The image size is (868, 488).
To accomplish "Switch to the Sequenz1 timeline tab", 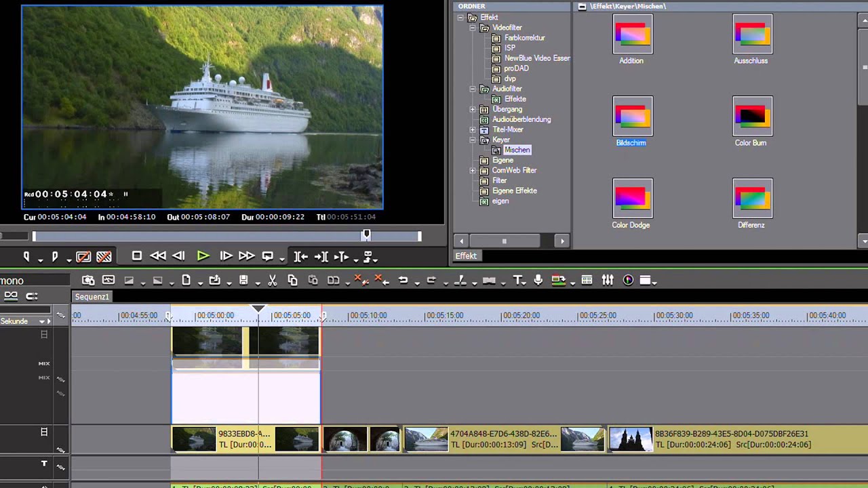I will coord(92,296).
